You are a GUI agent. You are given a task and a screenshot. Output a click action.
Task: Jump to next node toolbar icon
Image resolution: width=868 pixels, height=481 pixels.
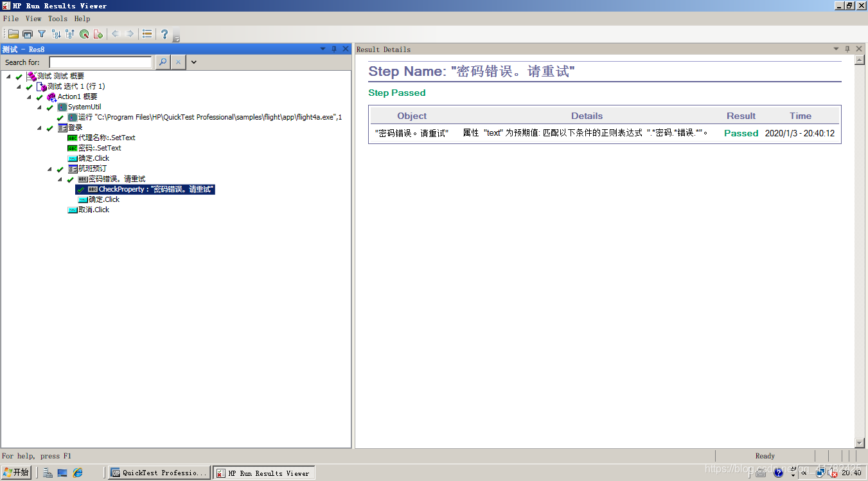pos(56,34)
